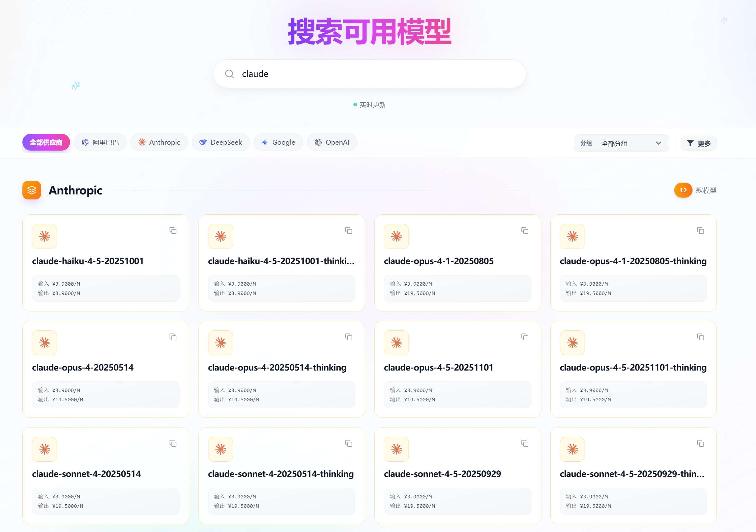Filter by OpenAI provider chip
Viewport: 756px width, 532px height.
tap(332, 142)
